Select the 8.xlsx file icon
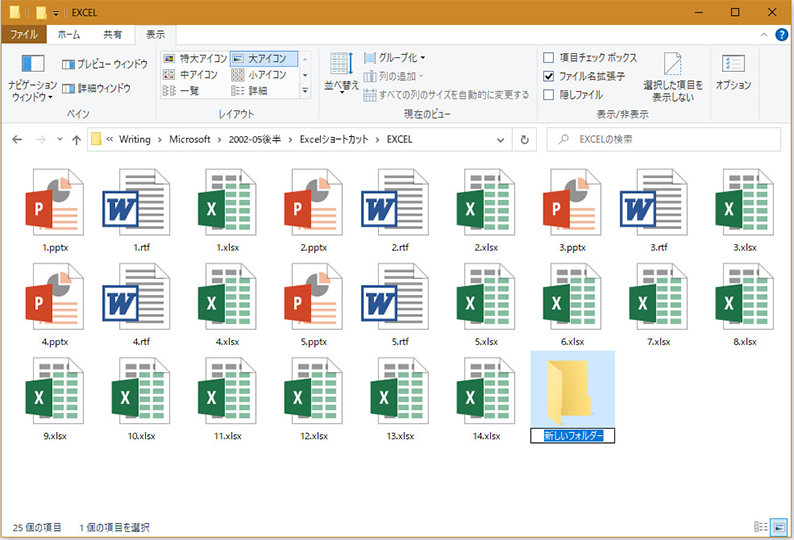Image resolution: width=794 pixels, height=540 pixels. (x=745, y=296)
